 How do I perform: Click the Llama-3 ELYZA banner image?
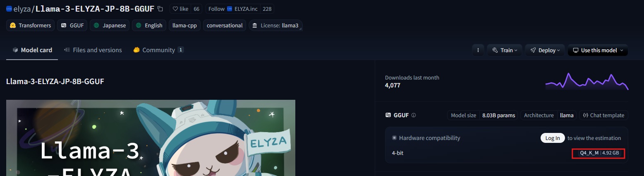pyautogui.click(x=151, y=138)
